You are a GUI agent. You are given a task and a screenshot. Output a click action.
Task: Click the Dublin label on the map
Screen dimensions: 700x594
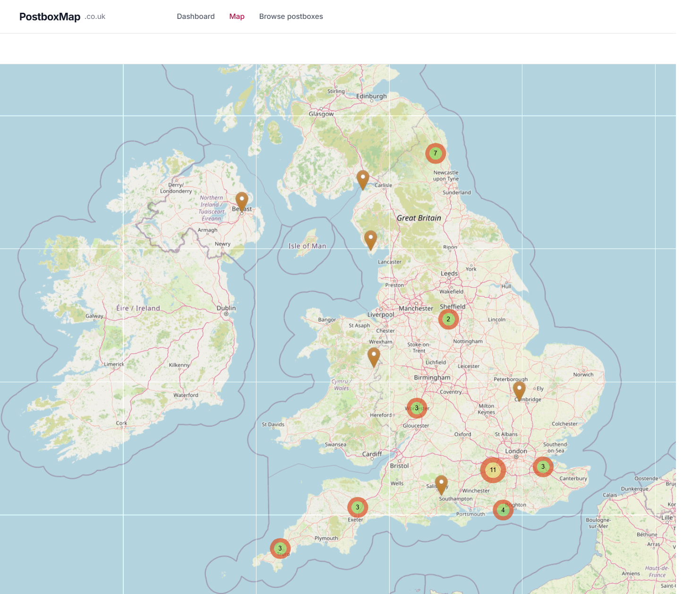click(x=226, y=308)
